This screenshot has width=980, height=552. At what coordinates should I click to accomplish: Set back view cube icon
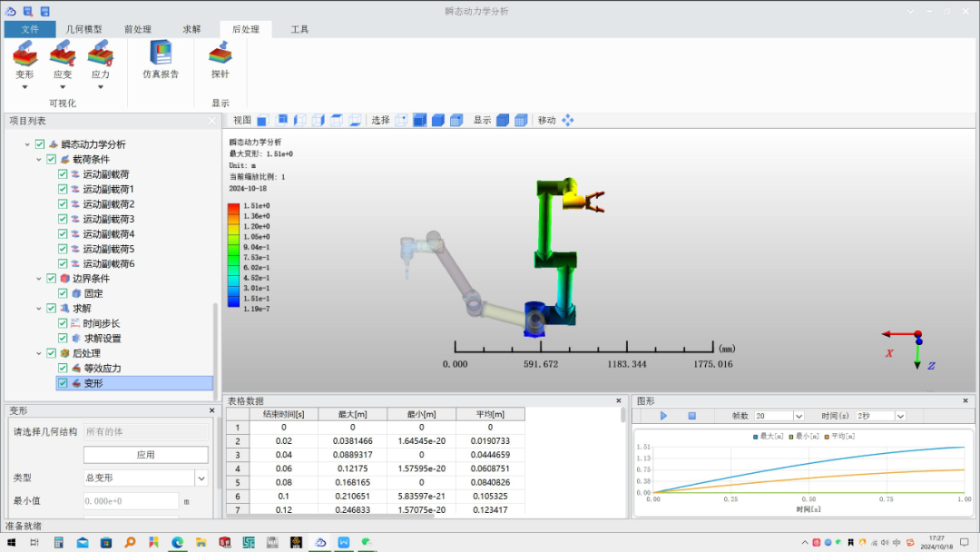[x=282, y=121]
